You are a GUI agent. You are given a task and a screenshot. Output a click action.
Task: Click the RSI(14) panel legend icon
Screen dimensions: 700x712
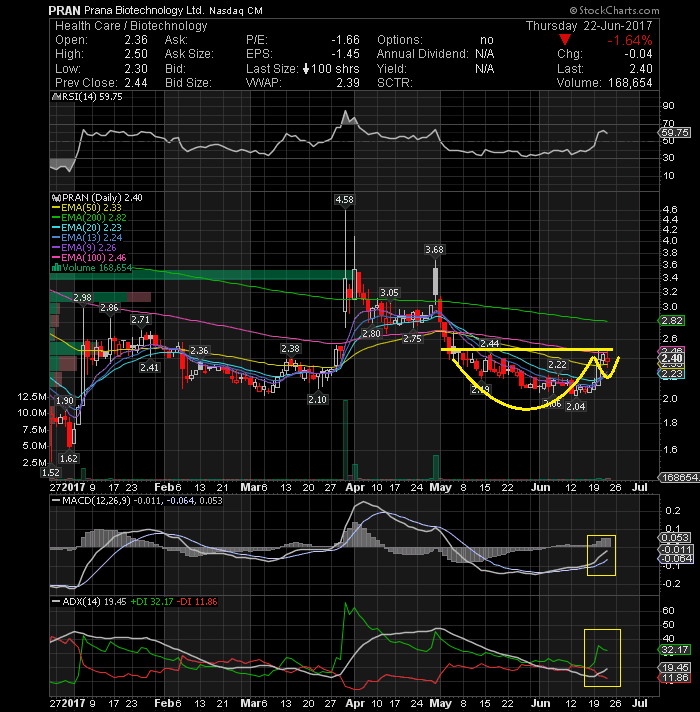[x=56, y=97]
